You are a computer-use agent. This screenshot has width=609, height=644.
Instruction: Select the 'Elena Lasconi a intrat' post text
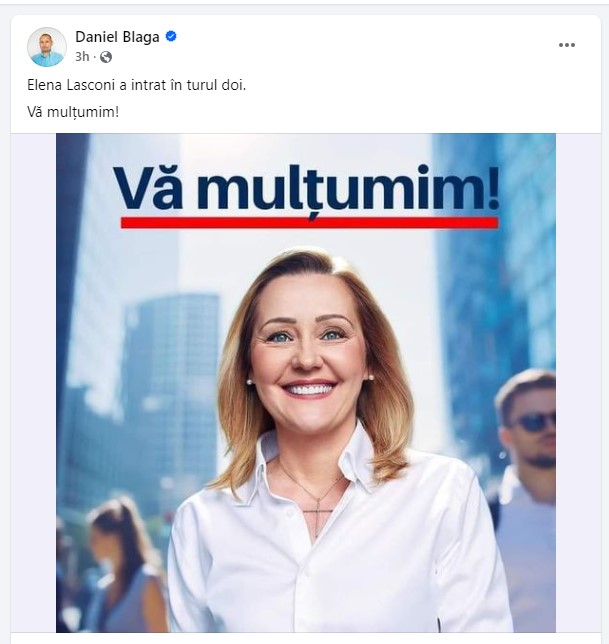click(136, 85)
